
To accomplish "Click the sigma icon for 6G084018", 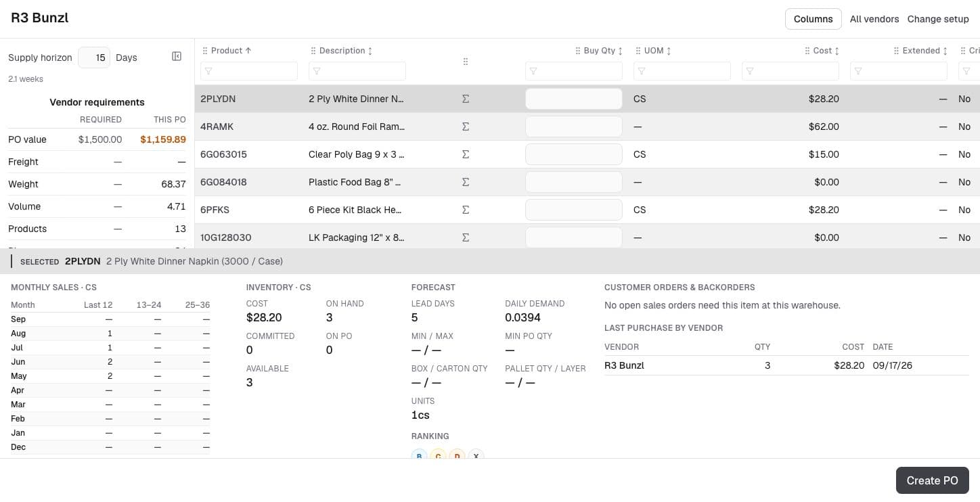I will tap(465, 182).
